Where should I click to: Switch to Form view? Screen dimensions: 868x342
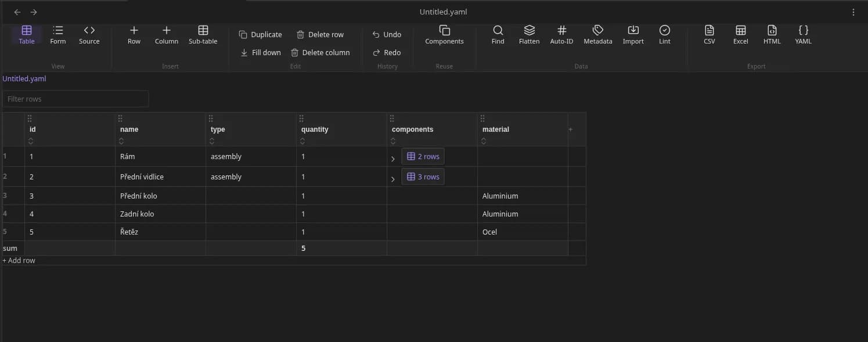click(x=58, y=35)
